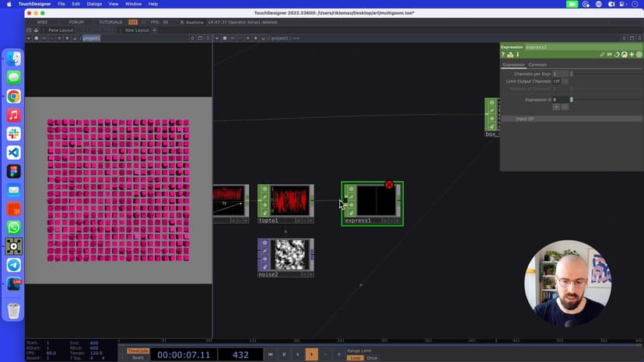Image resolution: width=644 pixels, height=362 pixels.
Task: Toggle Limit Output Channels switch
Action: (565, 81)
